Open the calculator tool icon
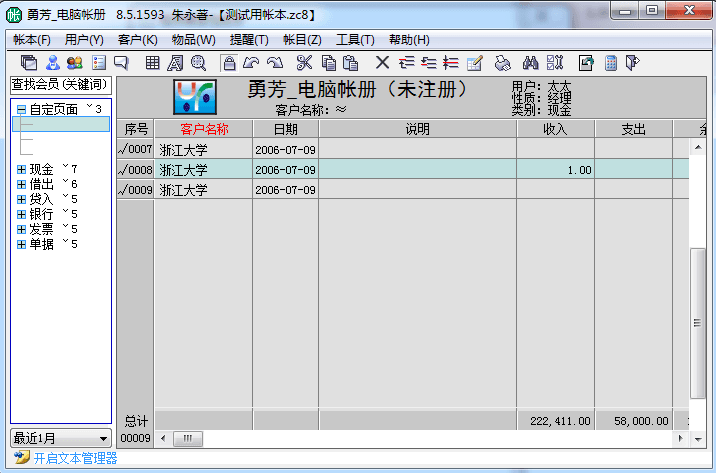 pyautogui.click(x=610, y=63)
